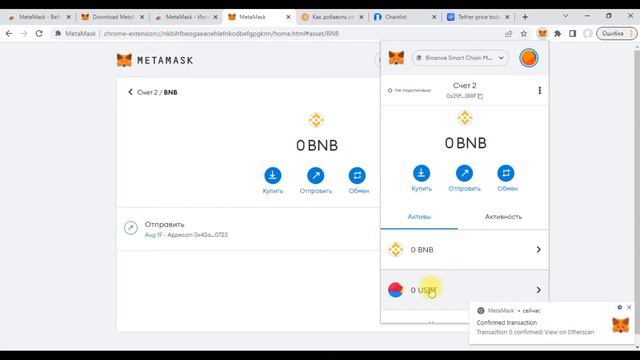The width and height of the screenshot is (640, 360).
Task: Click the 0 BNB asset entry
Action: pyautogui.click(x=464, y=249)
